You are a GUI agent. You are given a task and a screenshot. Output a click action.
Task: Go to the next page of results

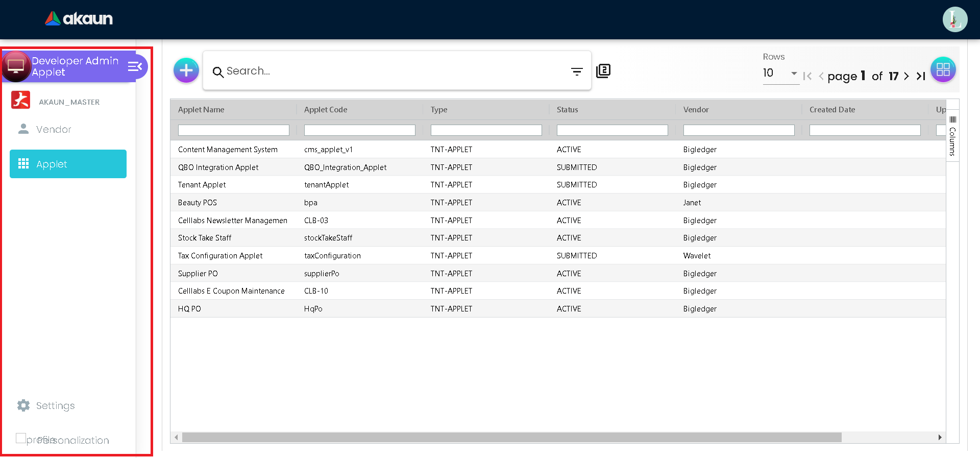tap(906, 76)
